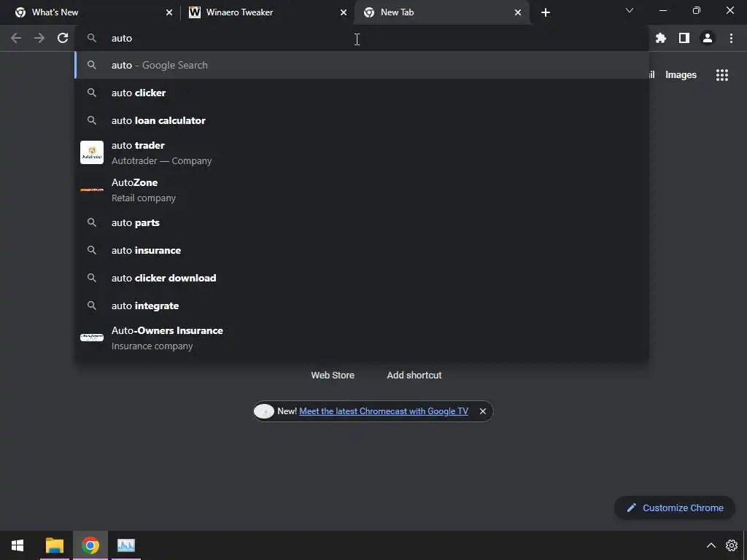Screen dimensions: 747x560
Task: Click the AutoZone logo thumbnail
Action: tap(92, 190)
